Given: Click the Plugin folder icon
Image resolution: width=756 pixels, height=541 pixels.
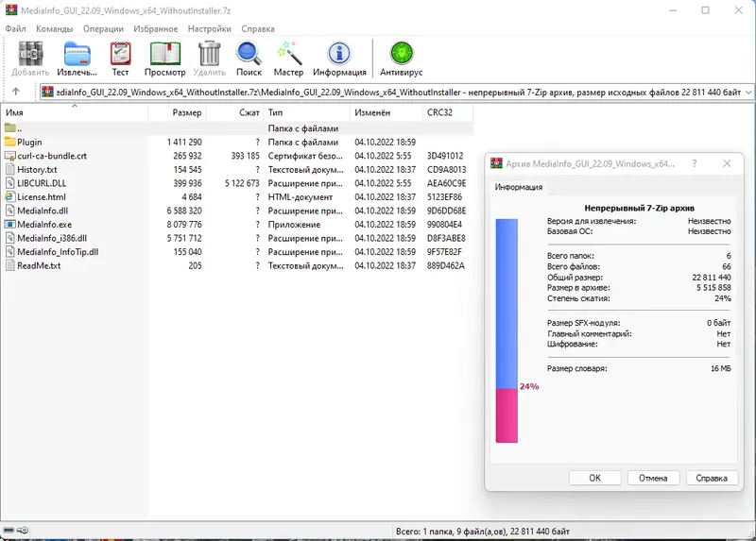Looking at the screenshot, I should tap(9, 143).
